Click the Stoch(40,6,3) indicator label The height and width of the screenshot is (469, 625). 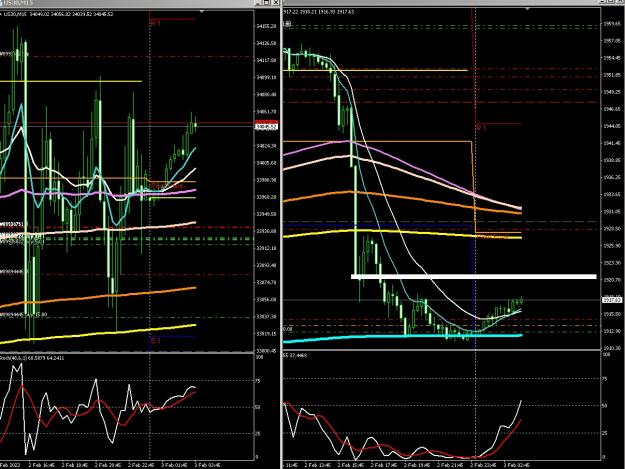[32, 358]
